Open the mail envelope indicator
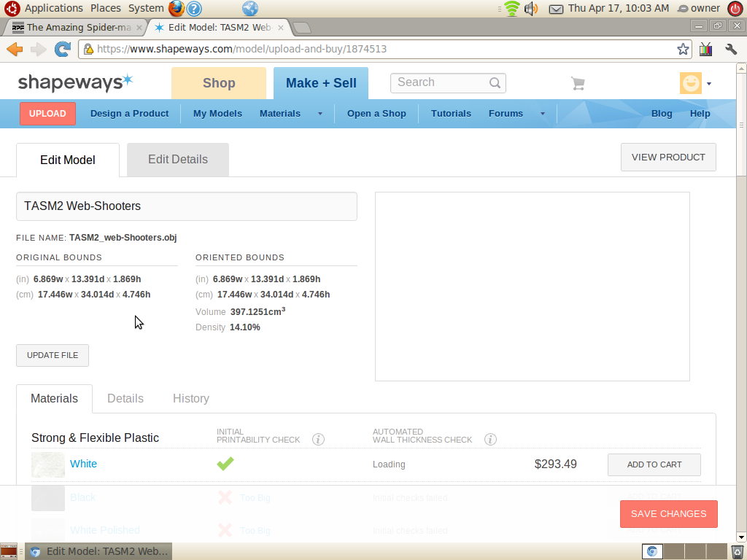The height and width of the screenshot is (560, 747). point(556,9)
